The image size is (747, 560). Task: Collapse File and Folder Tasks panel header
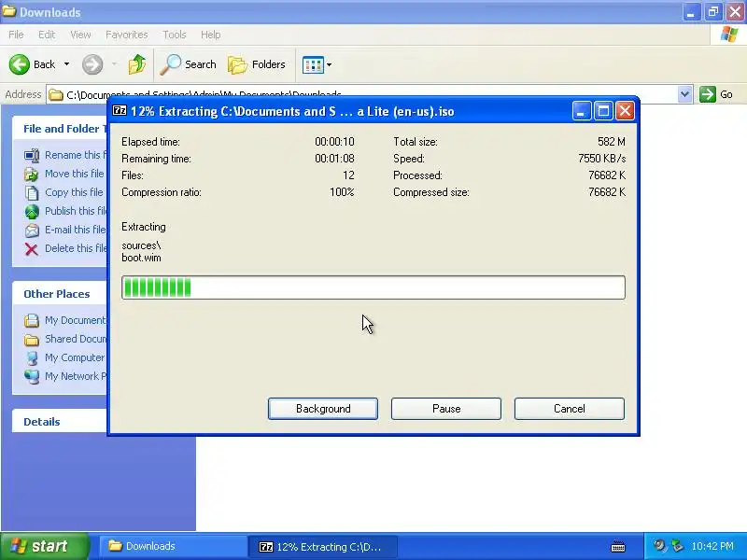(61, 129)
